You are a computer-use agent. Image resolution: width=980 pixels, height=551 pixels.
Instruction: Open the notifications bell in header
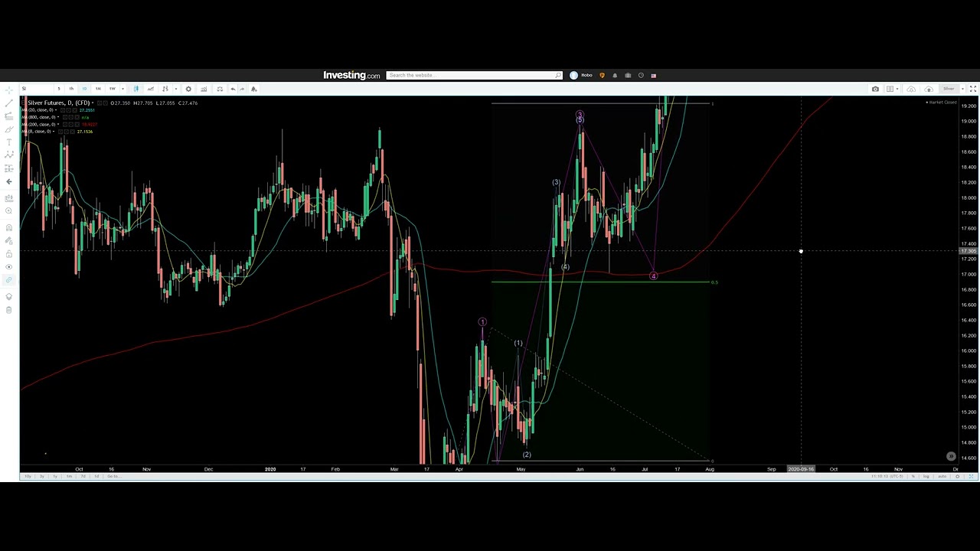click(615, 75)
